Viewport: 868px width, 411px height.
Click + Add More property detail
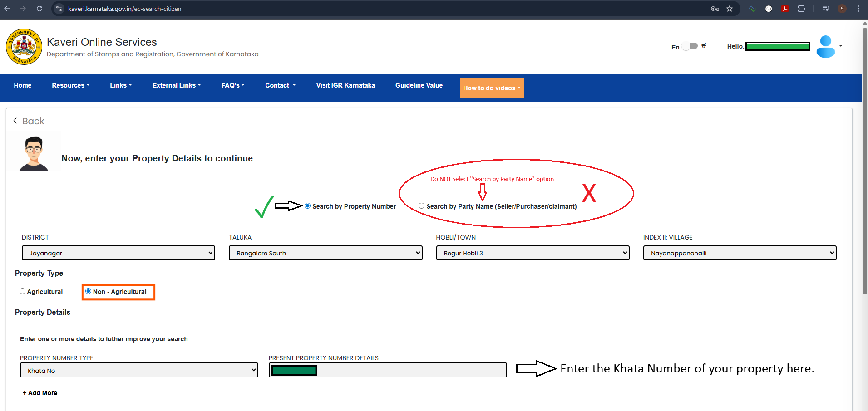pos(40,393)
